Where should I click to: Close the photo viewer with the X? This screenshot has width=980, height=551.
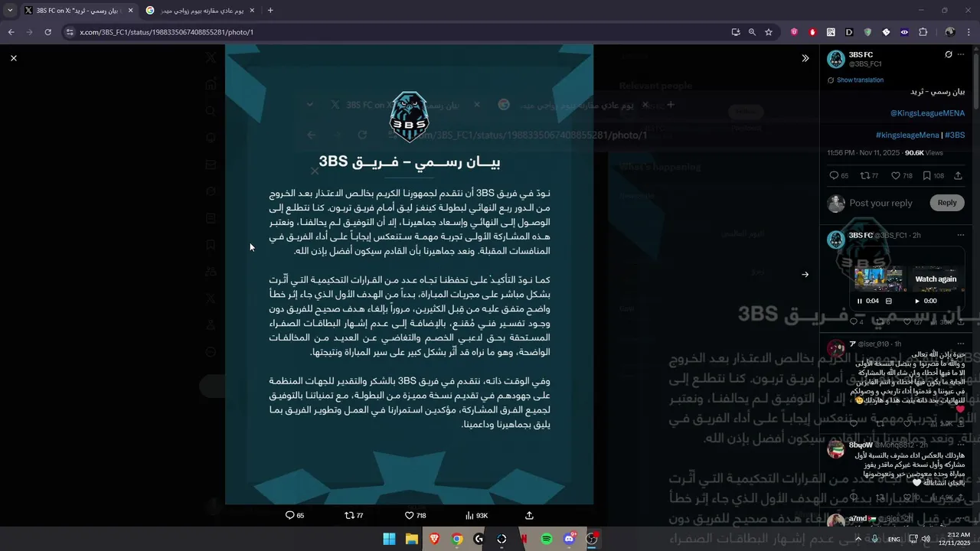[14, 58]
